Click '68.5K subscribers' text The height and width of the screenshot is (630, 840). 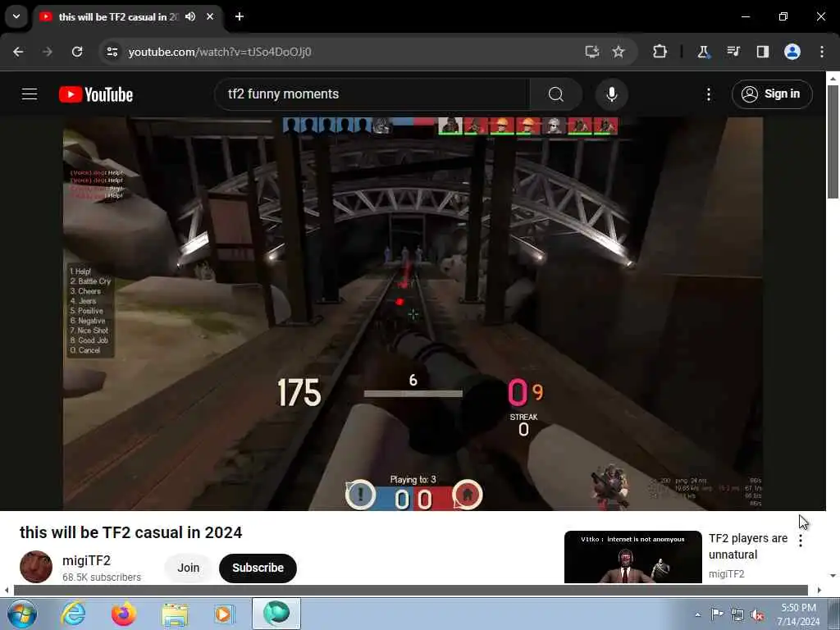coord(102,577)
